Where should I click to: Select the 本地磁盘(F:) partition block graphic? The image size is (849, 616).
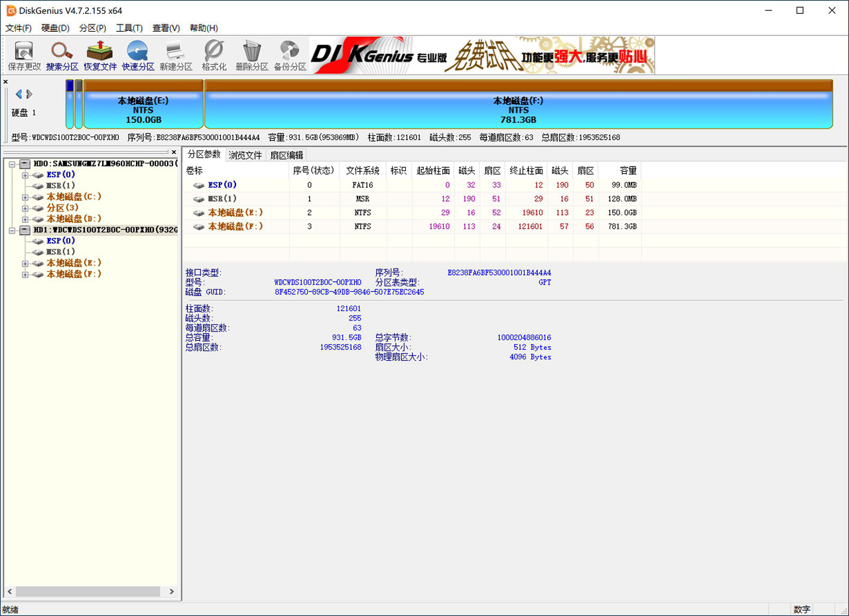(x=517, y=106)
